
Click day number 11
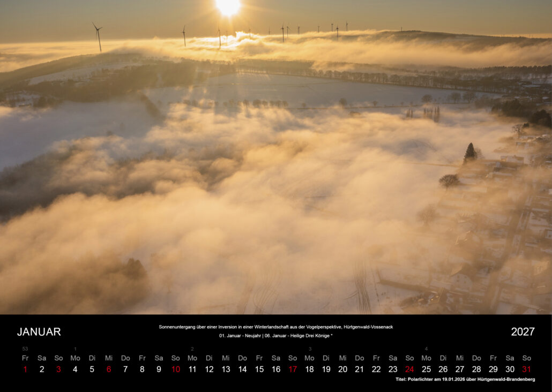192,369
